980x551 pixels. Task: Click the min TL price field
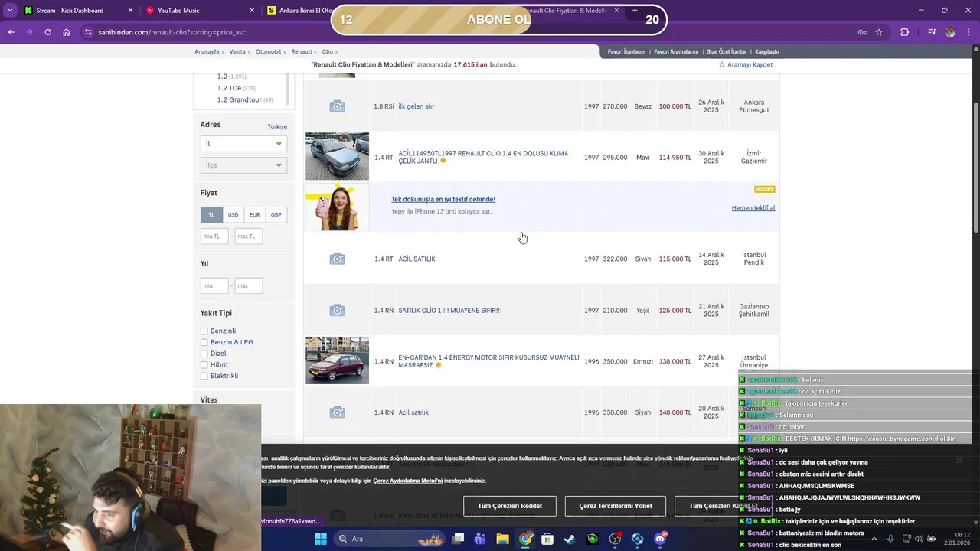point(214,236)
